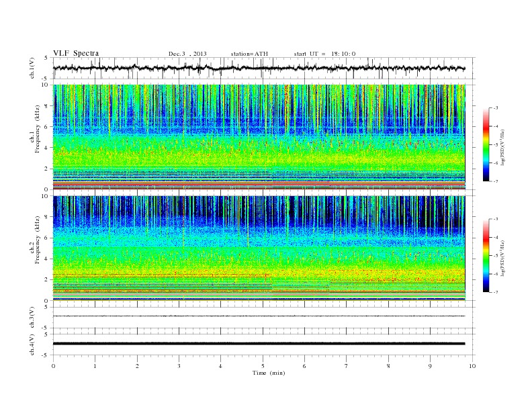Select the date text "Dec. 3, 2013"
The image size is (532, 411).
coord(187,54)
